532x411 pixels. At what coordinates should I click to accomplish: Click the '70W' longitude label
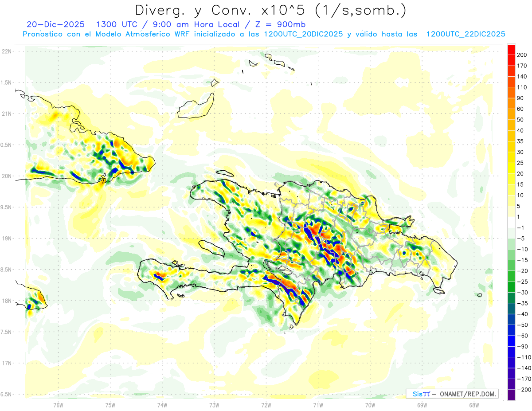point(370,405)
